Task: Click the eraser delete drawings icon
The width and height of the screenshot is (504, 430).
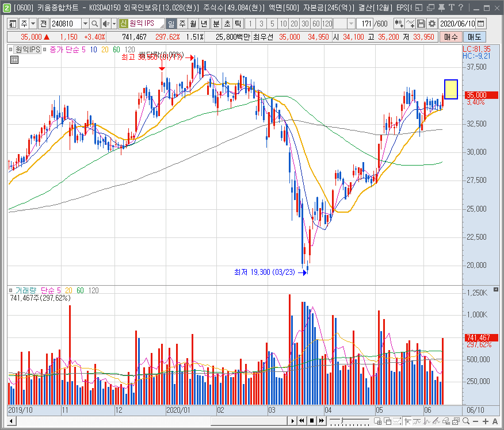Action: [446, 421]
